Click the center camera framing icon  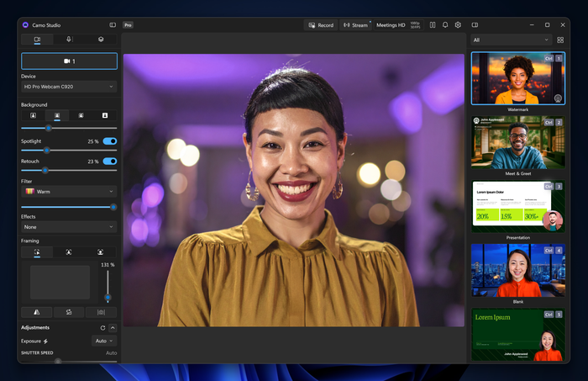click(102, 312)
